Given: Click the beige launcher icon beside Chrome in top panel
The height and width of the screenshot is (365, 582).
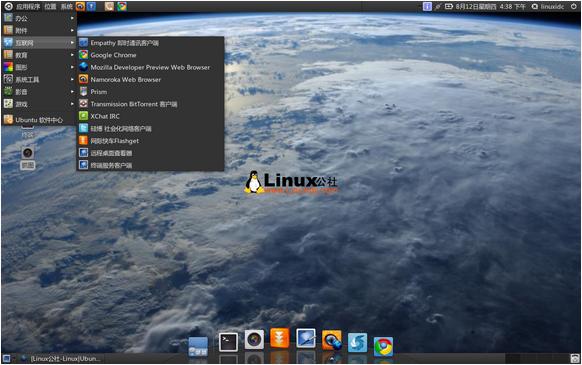Looking at the screenshot, I should click(x=109, y=6).
